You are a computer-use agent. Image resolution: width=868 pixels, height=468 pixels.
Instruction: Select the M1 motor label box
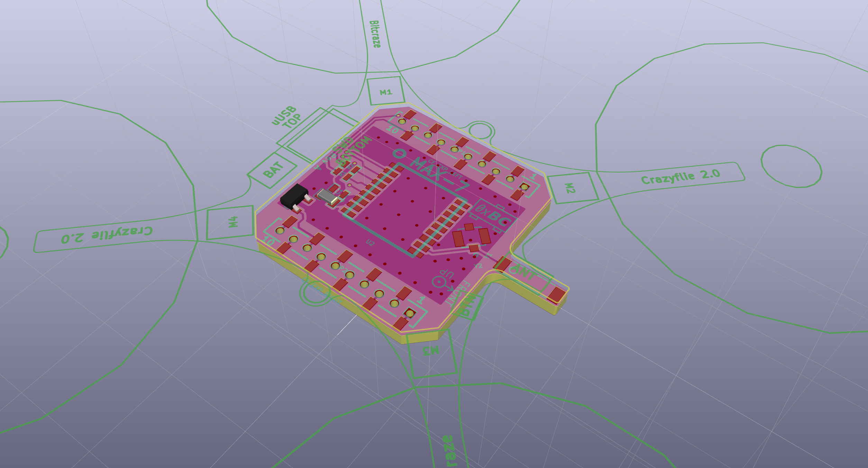[x=386, y=91]
